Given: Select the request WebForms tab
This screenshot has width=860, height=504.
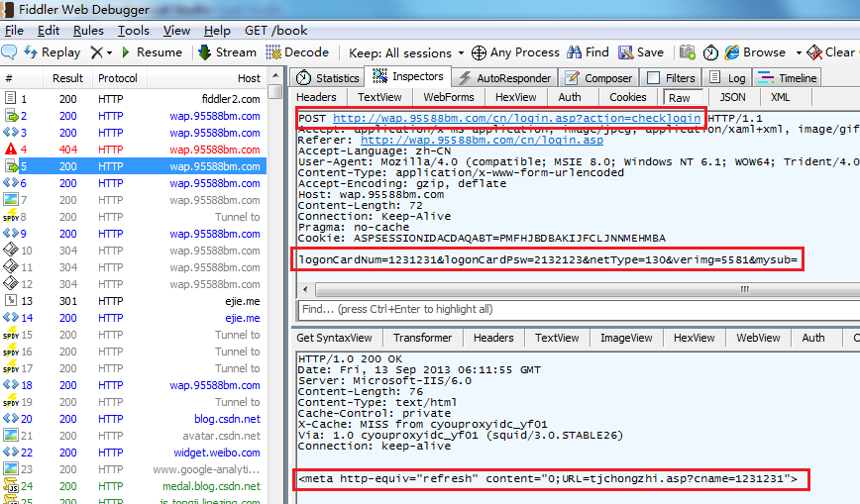Looking at the screenshot, I should [x=449, y=97].
